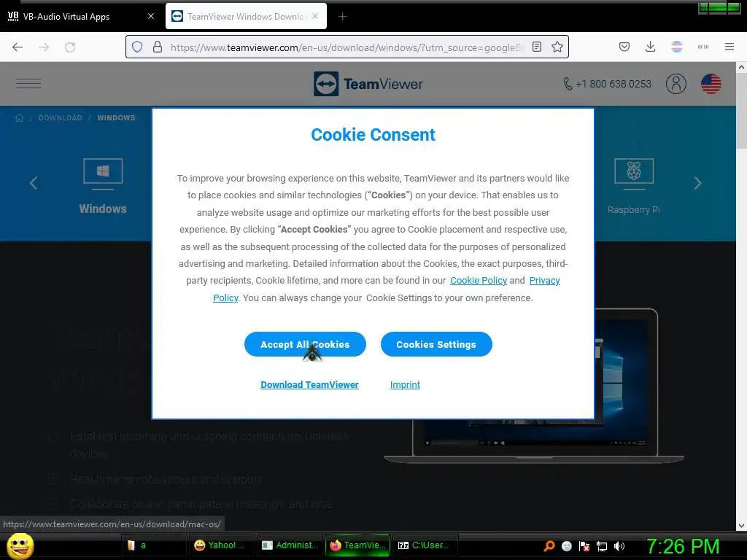Switch to VB-Audio Virtual Apps tab
The width and height of the screenshot is (747, 560).
(81, 16)
